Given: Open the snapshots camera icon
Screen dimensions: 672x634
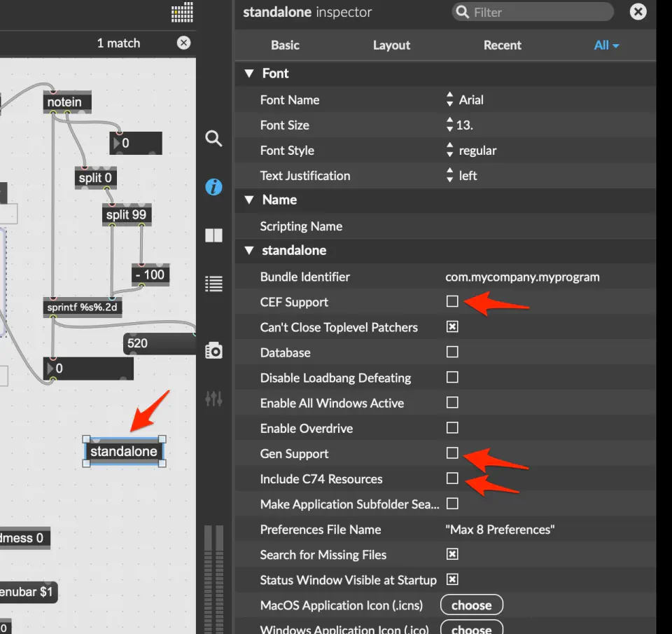Looking at the screenshot, I should [x=213, y=350].
